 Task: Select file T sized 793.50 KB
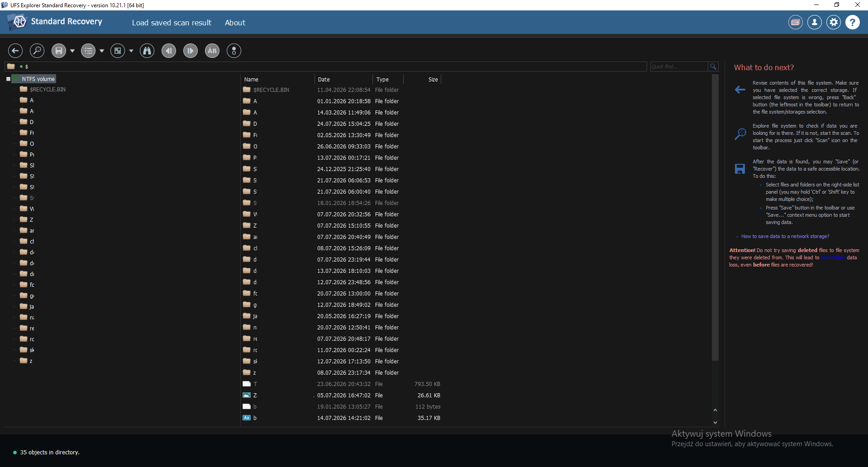(x=342, y=384)
